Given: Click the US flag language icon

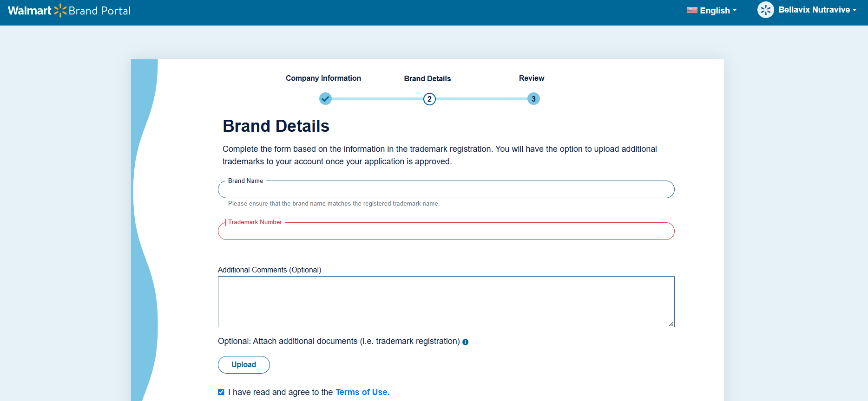Looking at the screenshot, I should pyautogui.click(x=692, y=10).
